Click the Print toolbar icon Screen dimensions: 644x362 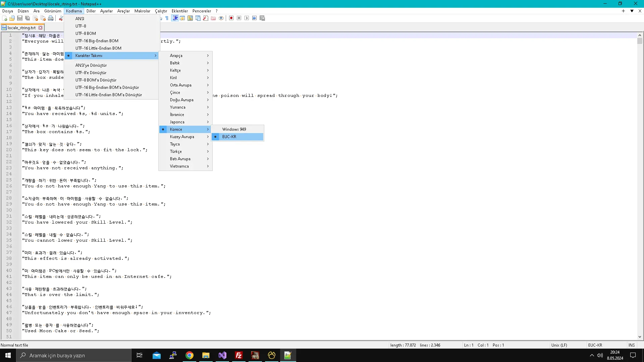(51, 18)
